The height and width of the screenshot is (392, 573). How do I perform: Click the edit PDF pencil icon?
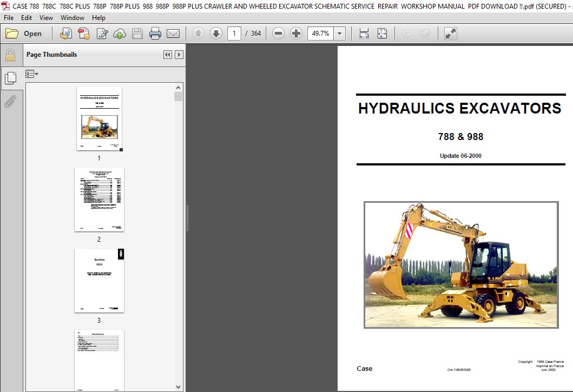[x=102, y=34]
